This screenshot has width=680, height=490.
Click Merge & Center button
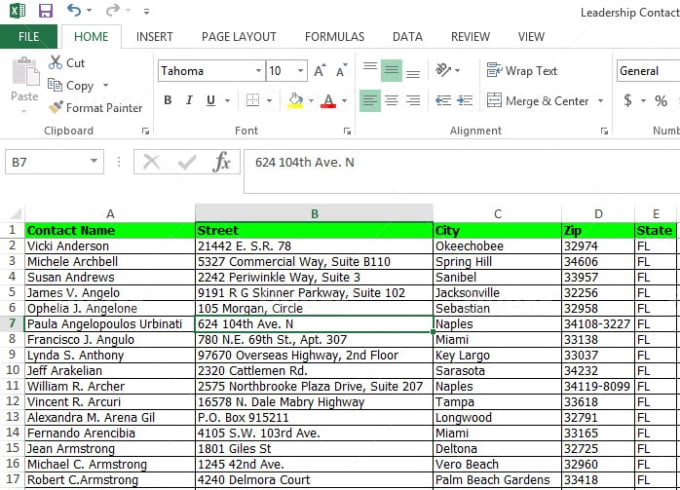(x=537, y=101)
